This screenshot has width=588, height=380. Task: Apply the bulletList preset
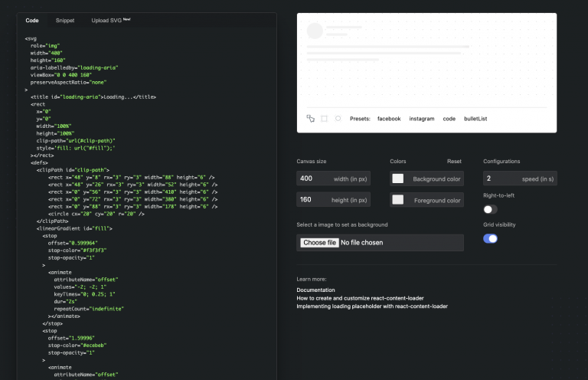[475, 119]
